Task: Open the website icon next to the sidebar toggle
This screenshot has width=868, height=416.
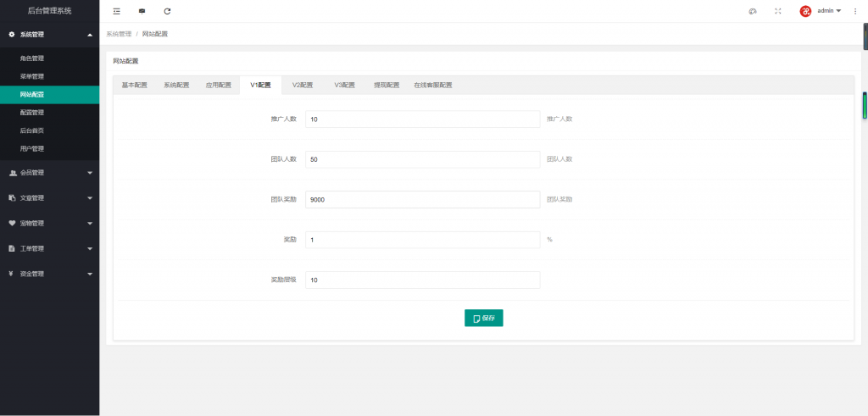Action: 142,11
